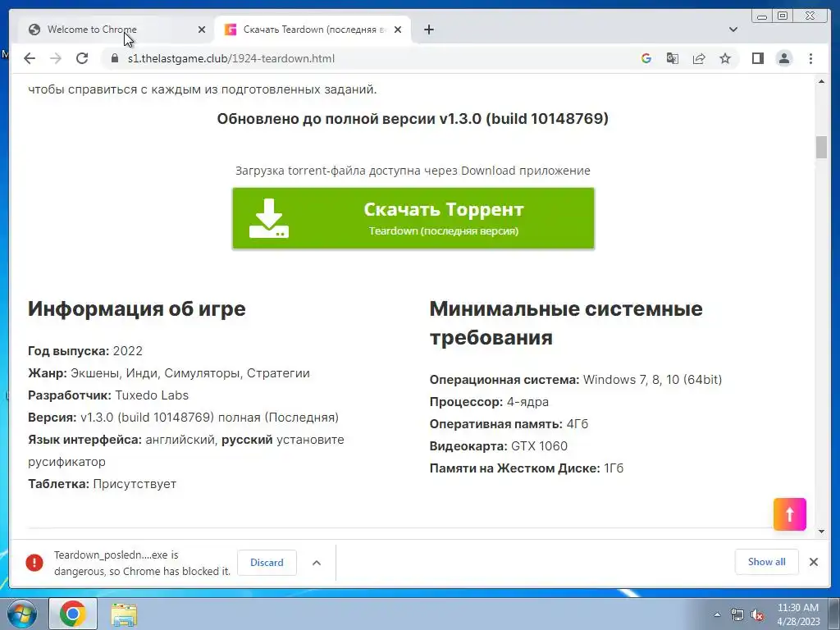Click the Памяти на Жестком Диске line
This screenshot has width=840, height=630.
[x=527, y=468]
